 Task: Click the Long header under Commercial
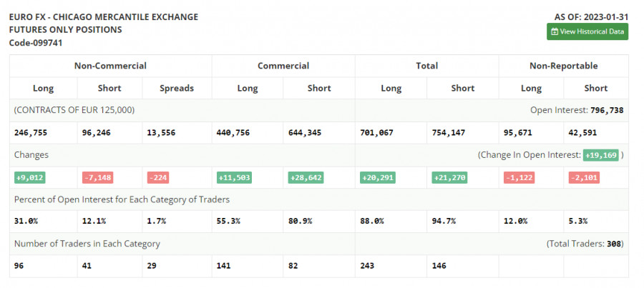(248, 88)
